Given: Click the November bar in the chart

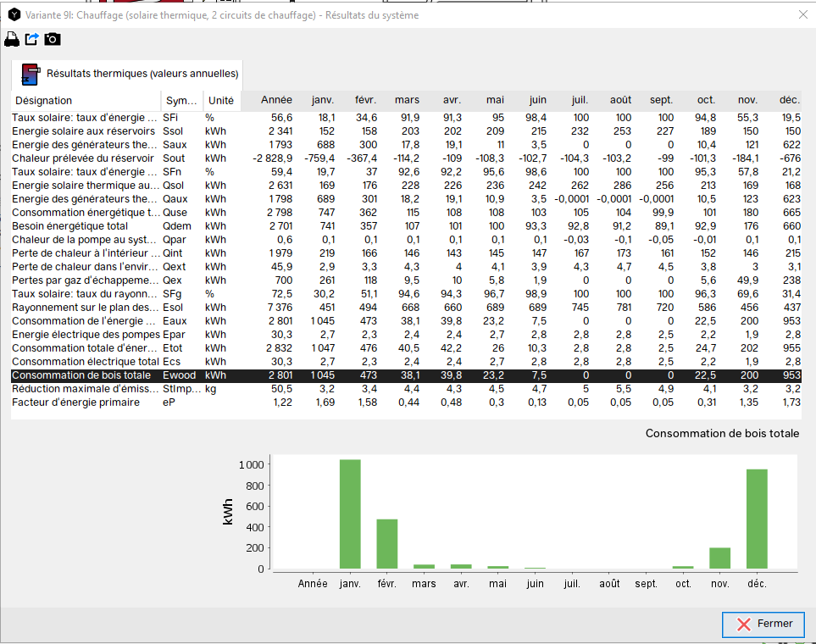Looking at the screenshot, I should pos(719,558).
